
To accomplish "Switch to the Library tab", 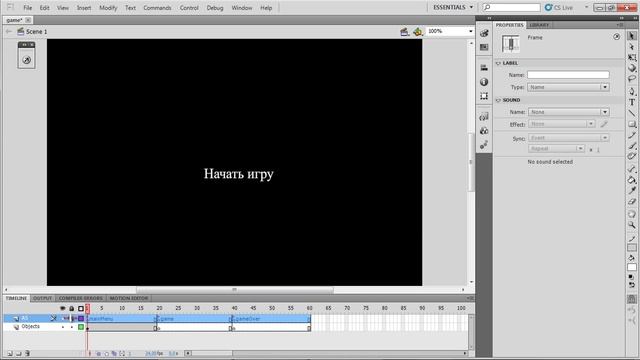I will [x=539, y=25].
